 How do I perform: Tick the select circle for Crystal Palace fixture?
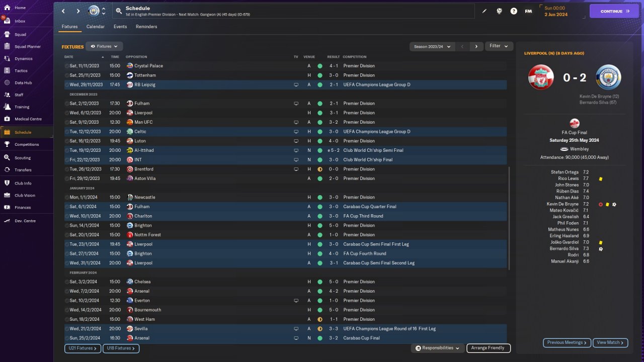coord(67,66)
